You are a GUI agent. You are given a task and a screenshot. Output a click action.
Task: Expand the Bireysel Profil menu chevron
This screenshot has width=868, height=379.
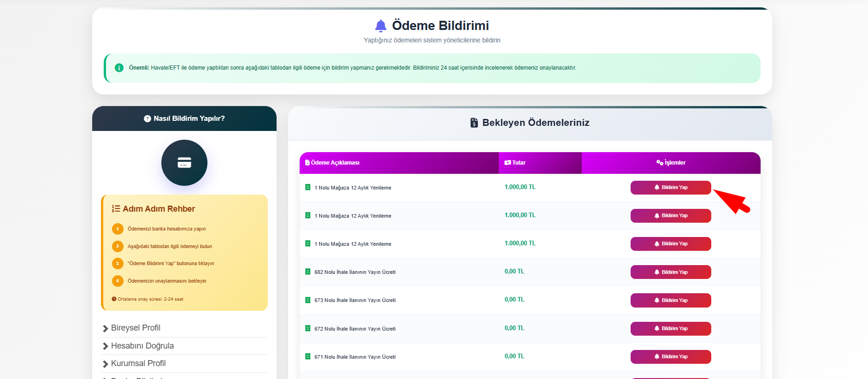pyautogui.click(x=106, y=328)
